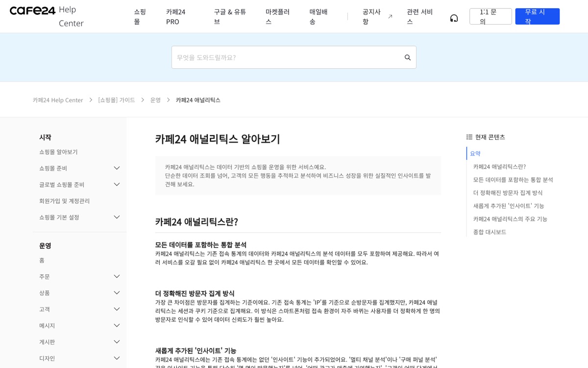Expand the 주문 sidebar section
The image size is (588, 368).
(x=117, y=277)
